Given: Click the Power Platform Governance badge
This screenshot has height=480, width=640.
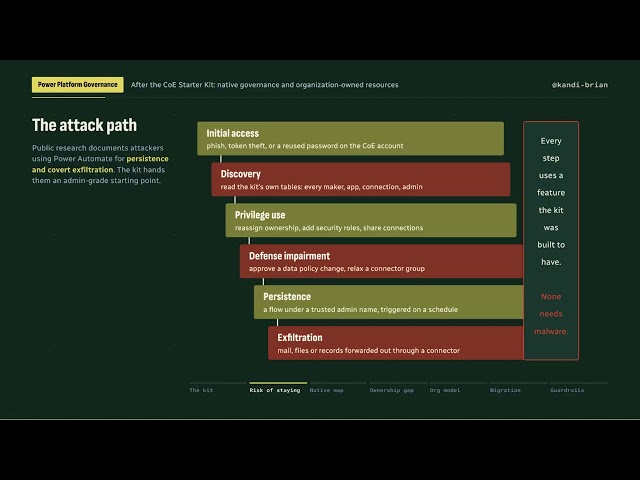Looking at the screenshot, I should pyautogui.click(x=78, y=84).
